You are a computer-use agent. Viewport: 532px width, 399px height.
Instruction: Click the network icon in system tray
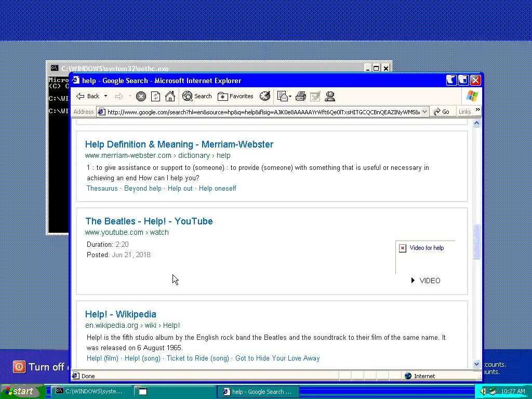[493, 391]
